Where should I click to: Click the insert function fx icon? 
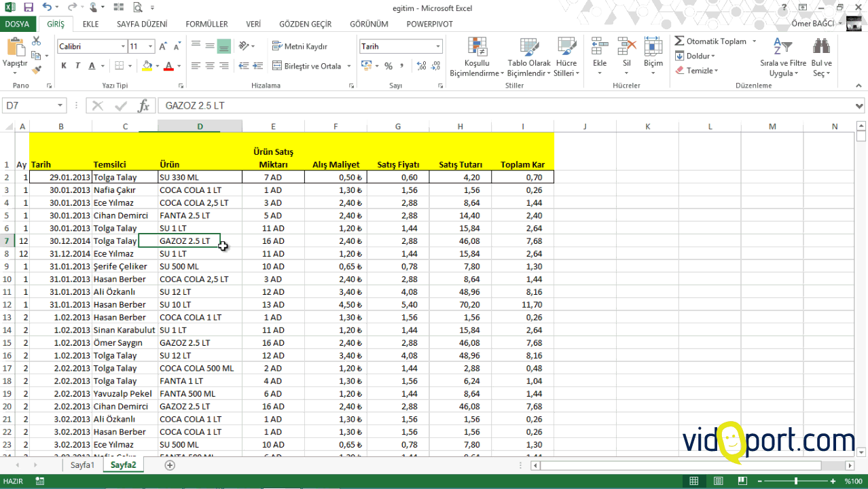point(143,106)
